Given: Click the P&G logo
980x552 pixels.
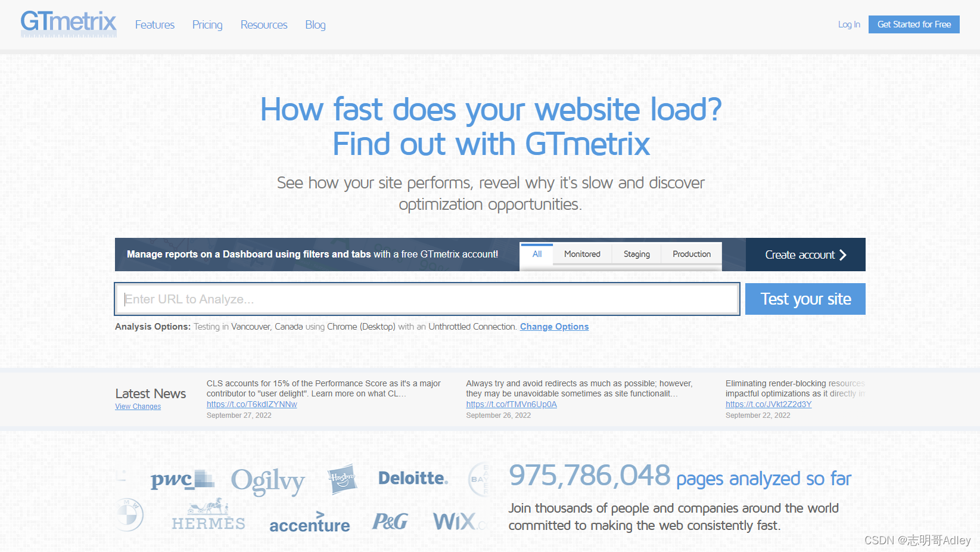Looking at the screenshot, I should click(390, 522).
